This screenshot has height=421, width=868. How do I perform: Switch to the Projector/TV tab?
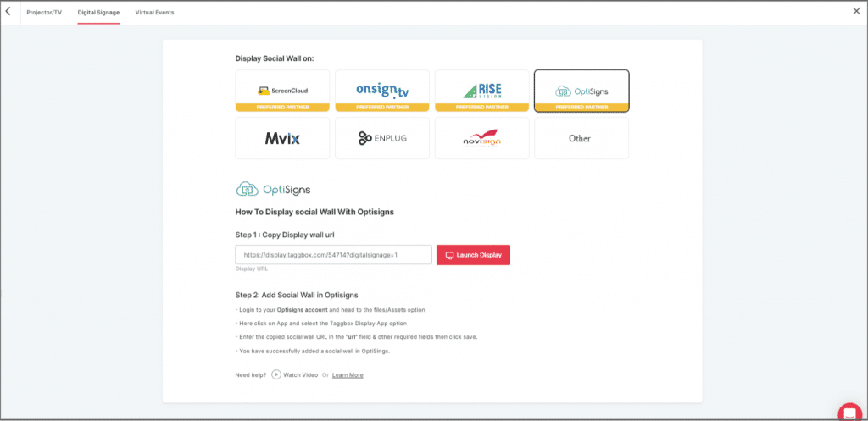click(44, 12)
